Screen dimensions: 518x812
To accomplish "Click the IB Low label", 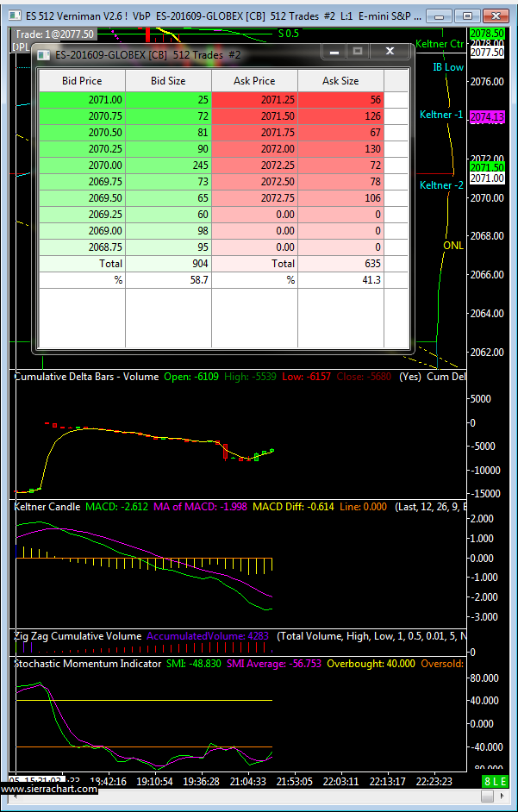I will (x=448, y=66).
